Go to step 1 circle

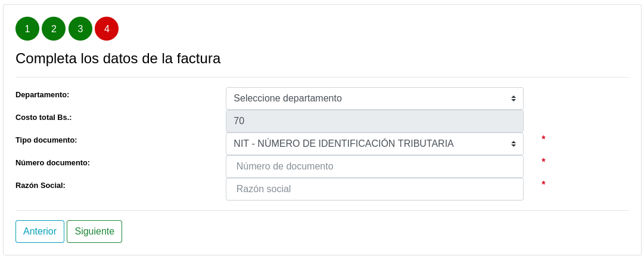pos(27,29)
